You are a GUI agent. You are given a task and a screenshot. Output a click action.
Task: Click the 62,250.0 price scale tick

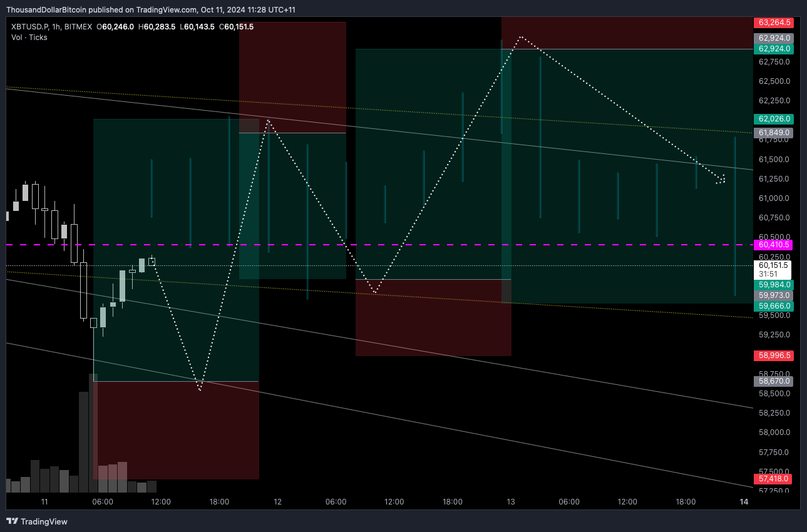(x=774, y=101)
